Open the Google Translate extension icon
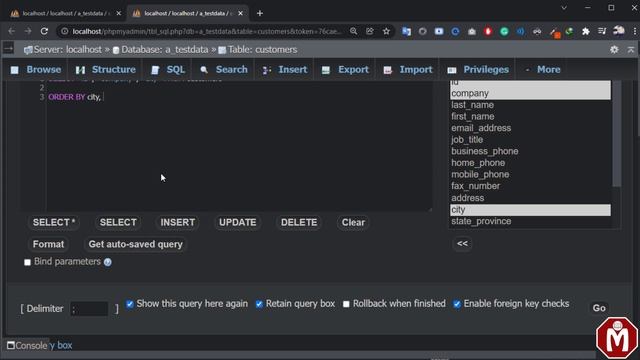The width and height of the screenshot is (640, 360). [406, 31]
